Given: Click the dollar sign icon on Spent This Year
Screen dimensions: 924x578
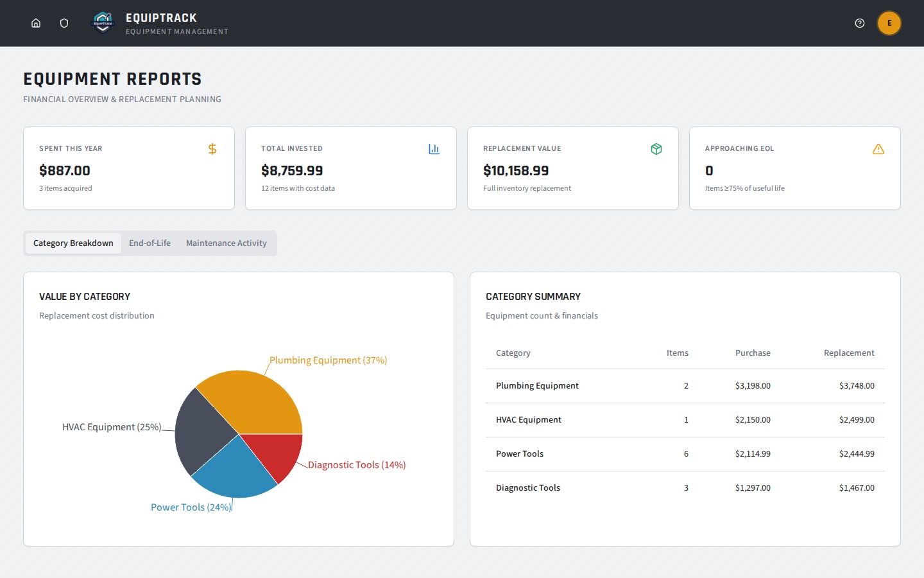Looking at the screenshot, I should [212, 149].
